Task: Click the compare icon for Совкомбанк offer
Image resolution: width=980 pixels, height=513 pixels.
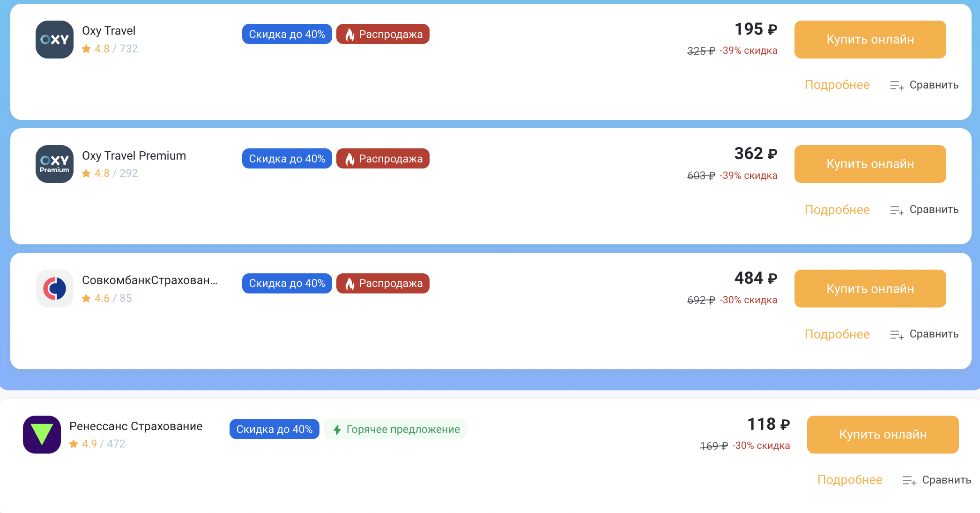Action: click(x=897, y=335)
